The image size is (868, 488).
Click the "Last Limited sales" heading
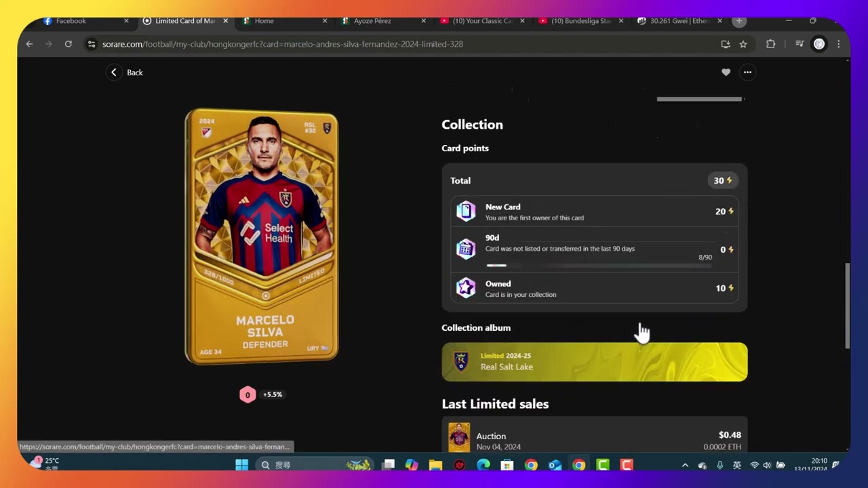pyautogui.click(x=495, y=404)
